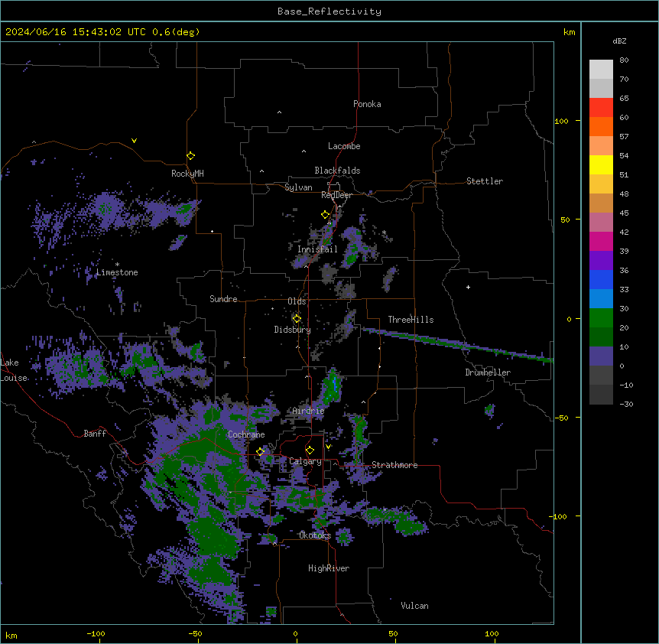Select the Limestone label
Screen dimensions: 659x644
pyautogui.click(x=117, y=272)
